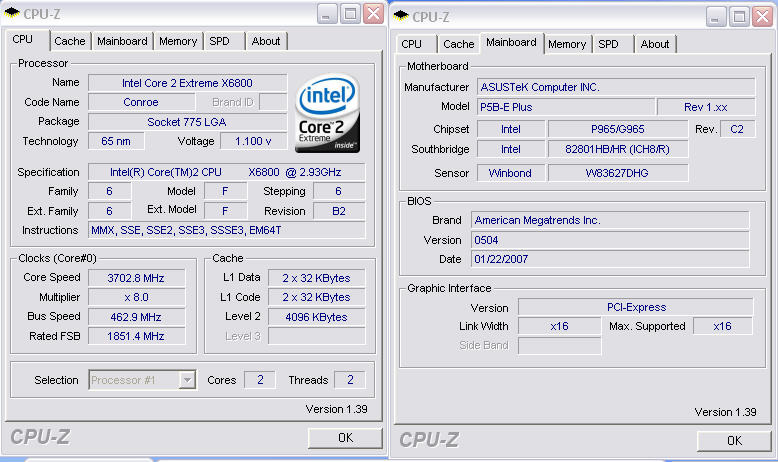Maximize the right CPU-Z window
Image resolution: width=778 pixels, height=462 pixels.
tap(739, 17)
